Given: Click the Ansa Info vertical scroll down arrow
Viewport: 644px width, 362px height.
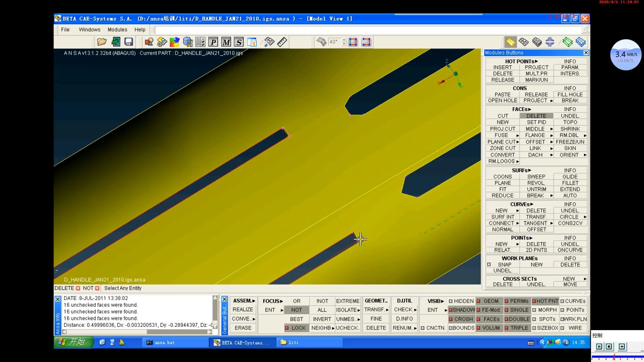Looking at the screenshot, I should [215, 326].
